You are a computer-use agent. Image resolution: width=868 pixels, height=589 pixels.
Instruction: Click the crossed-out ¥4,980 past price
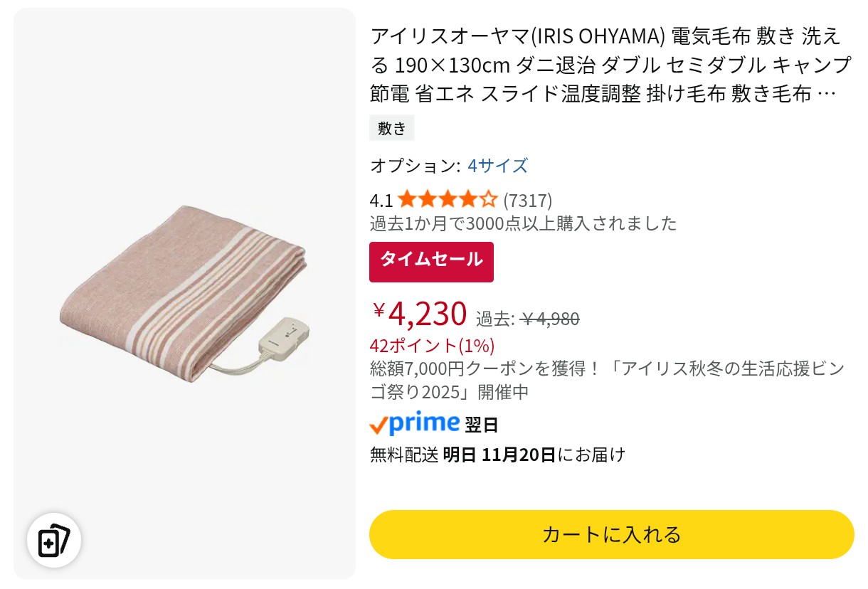(x=549, y=319)
